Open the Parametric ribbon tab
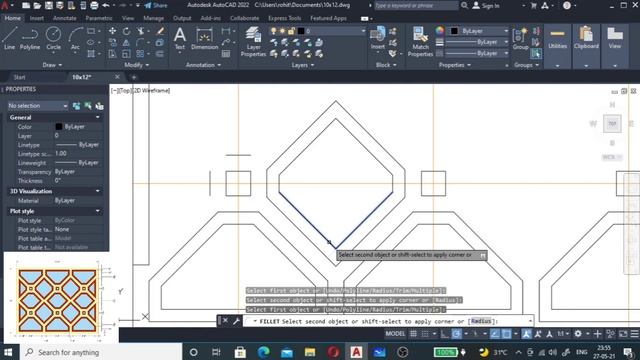 point(99,18)
